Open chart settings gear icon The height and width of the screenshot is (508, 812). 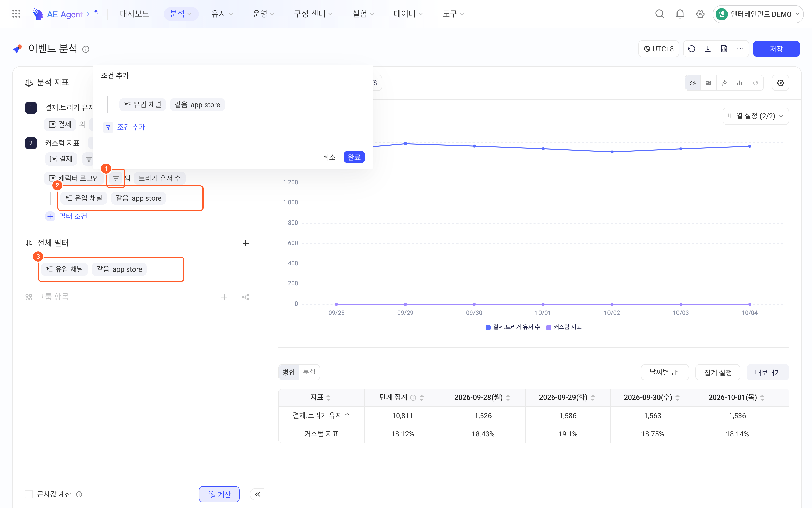coord(781,83)
